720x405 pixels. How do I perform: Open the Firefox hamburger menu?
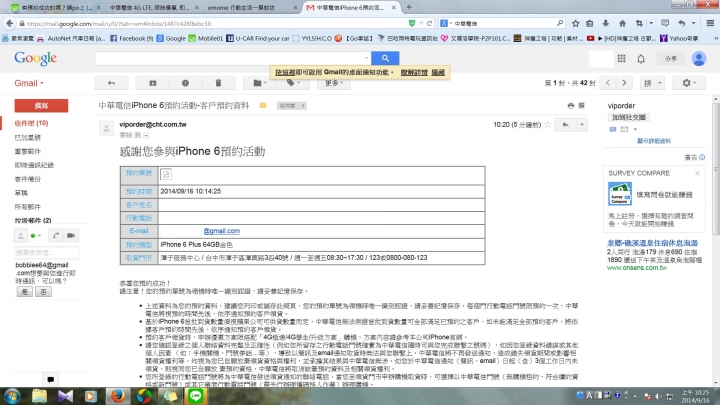710,23
